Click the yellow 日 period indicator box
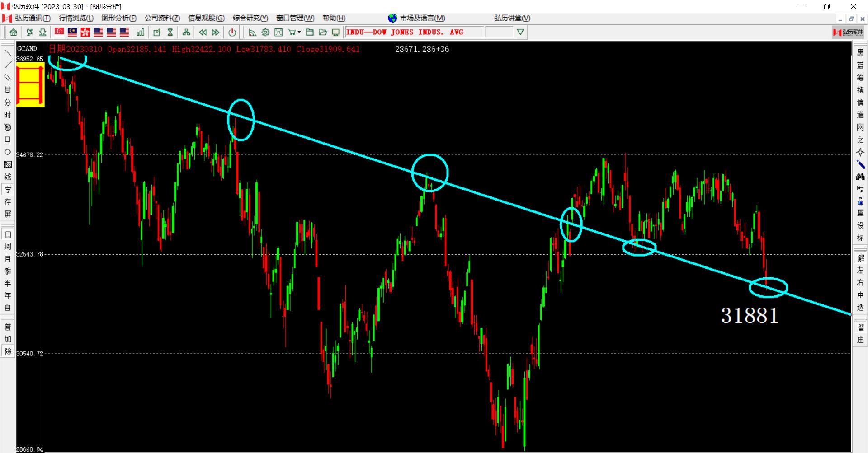The height and width of the screenshot is (453, 868). point(30,85)
